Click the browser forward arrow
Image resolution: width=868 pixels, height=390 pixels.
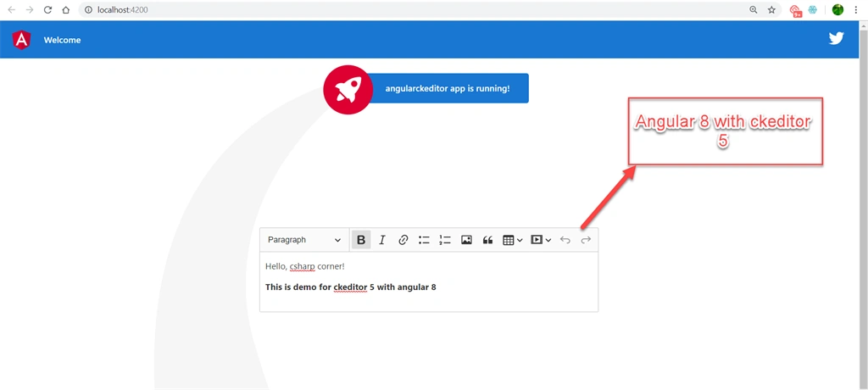[30, 10]
